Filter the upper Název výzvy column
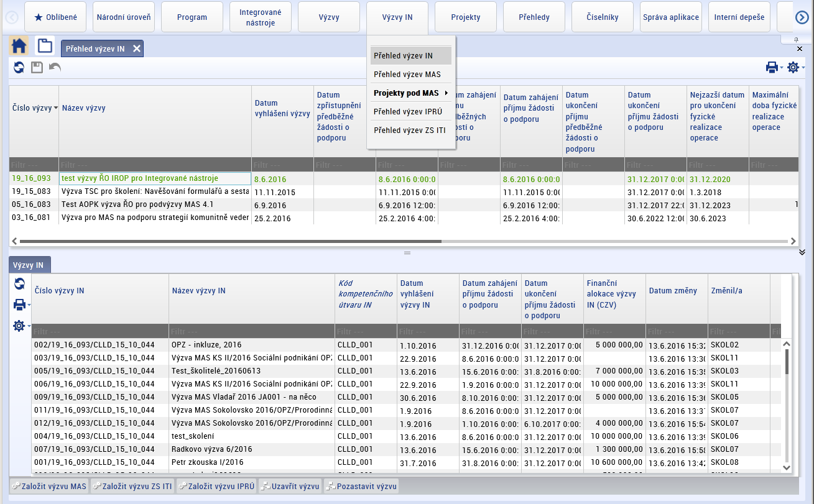Viewport: 814px width, 504px height. 155,165
